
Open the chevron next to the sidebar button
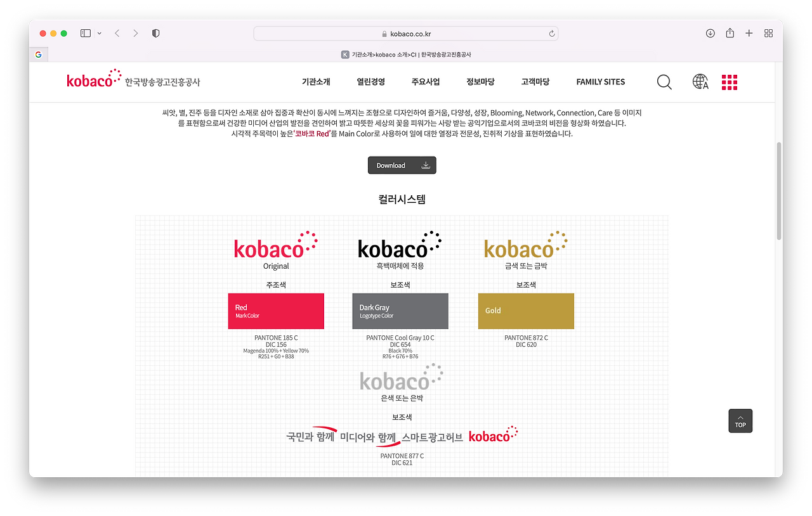pos(99,32)
